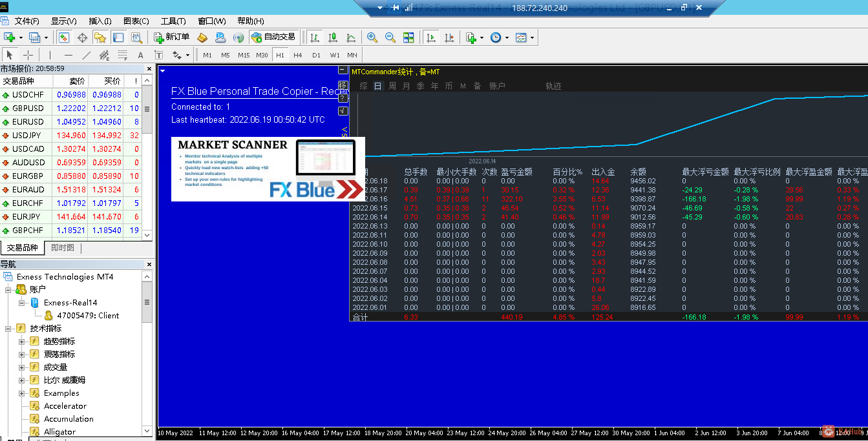Switch to the 即时图 tab

point(63,248)
